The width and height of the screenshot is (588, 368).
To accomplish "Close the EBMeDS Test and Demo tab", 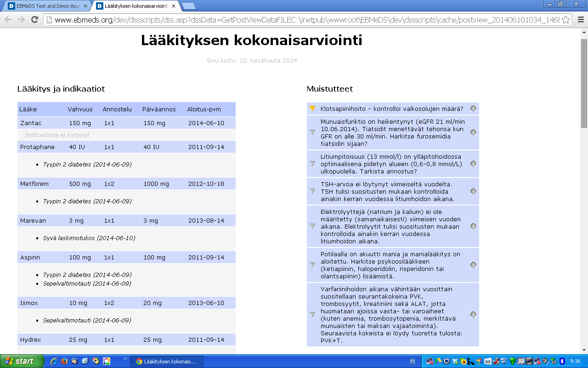I will [85, 6].
